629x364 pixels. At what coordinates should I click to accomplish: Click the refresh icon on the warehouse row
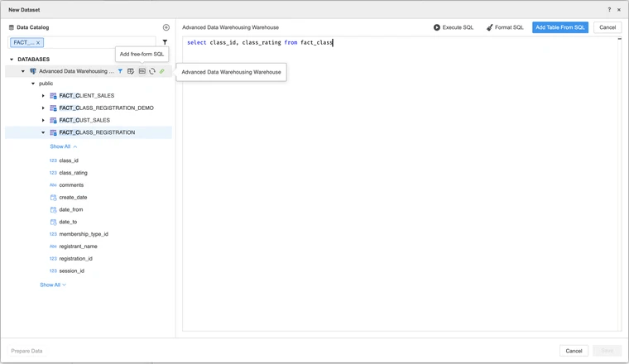152,71
